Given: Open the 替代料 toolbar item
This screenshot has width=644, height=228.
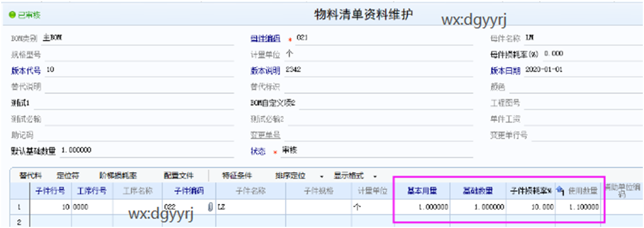Looking at the screenshot, I should [x=31, y=176].
